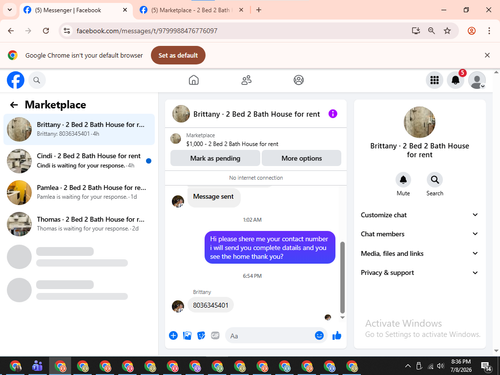Expand Media, files and links section
The width and height of the screenshot is (500, 375).
pos(419,253)
